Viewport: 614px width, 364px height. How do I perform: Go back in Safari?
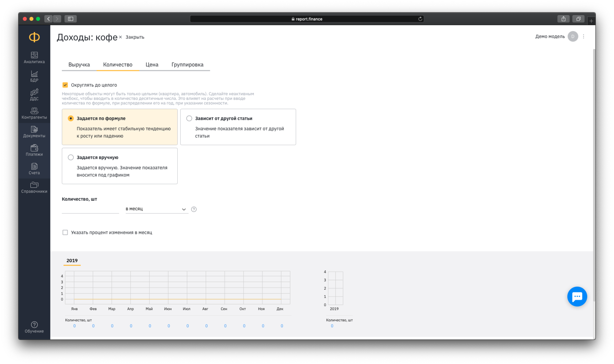pyautogui.click(x=49, y=19)
